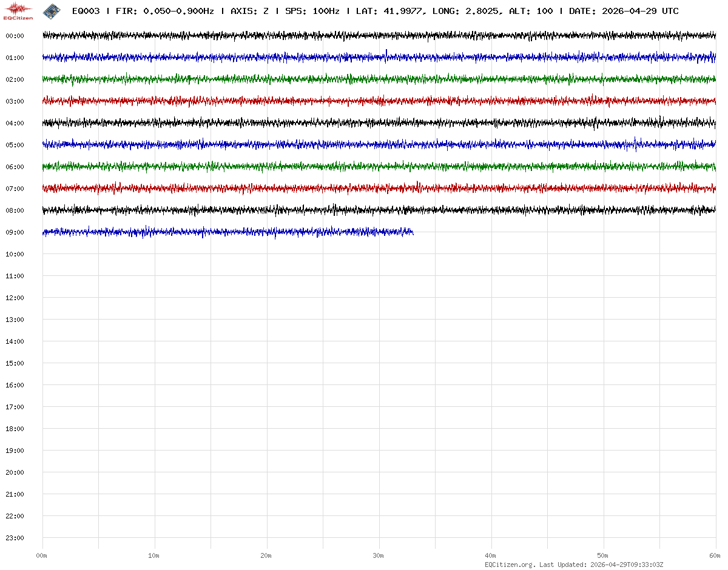The height and width of the screenshot is (570, 728).
Task: Click the 60m minute axis label
Action: point(715,555)
